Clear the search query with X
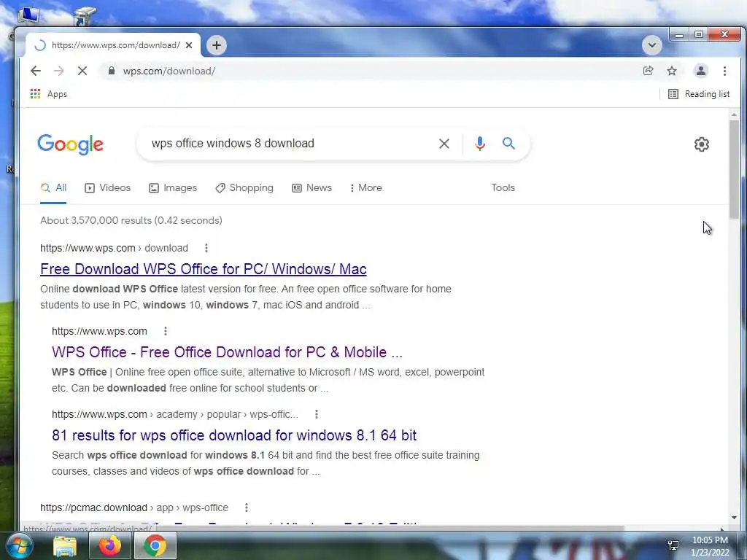Screen dimensions: 747x560 coord(444,144)
